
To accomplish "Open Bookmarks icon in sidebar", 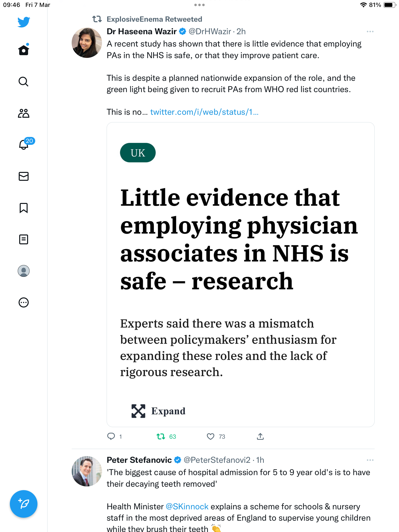I will point(24,208).
